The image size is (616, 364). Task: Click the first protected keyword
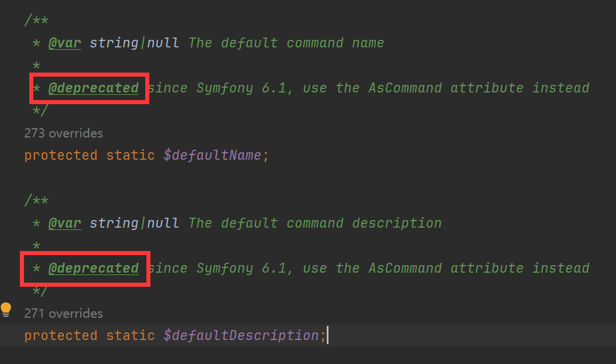pyautogui.click(x=61, y=156)
